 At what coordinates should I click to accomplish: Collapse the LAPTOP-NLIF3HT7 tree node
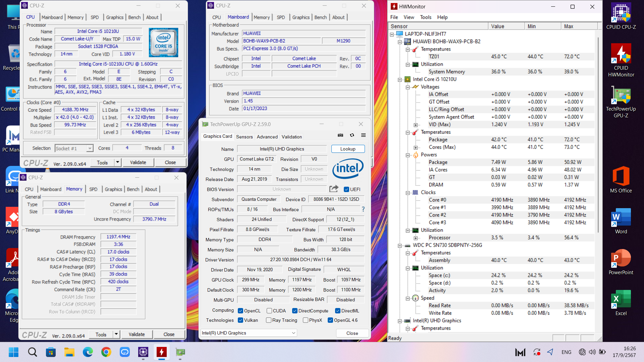tap(392, 34)
